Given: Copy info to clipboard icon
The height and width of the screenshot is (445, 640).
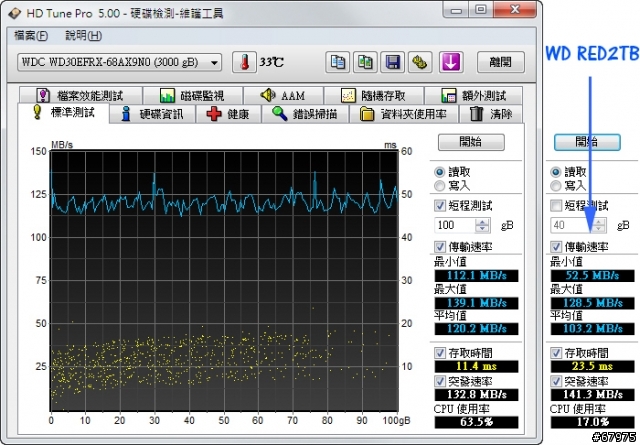Looking at the screenshot, I should (337, 62).
